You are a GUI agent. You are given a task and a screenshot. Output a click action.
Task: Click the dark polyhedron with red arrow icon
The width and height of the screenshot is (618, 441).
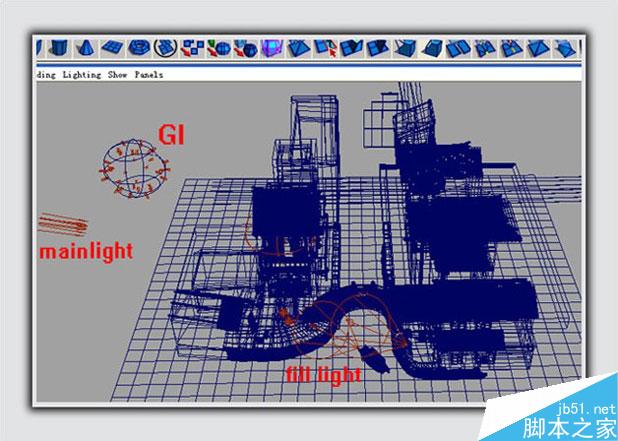pos(246,48)
